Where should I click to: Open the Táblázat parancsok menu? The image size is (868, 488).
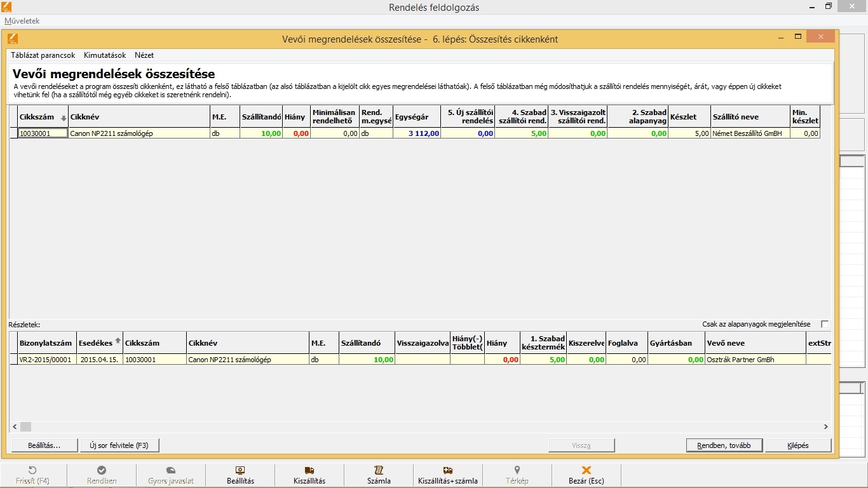tap(43, 55)
